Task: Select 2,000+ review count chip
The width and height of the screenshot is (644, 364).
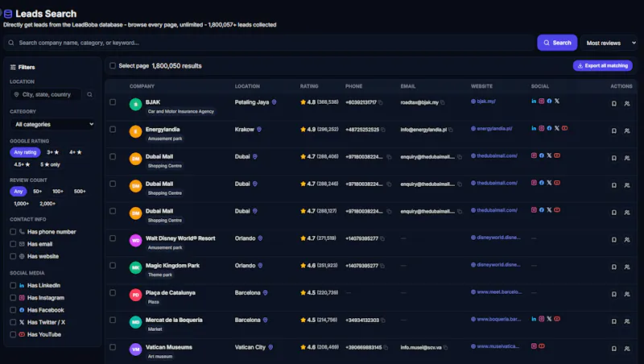Action: click(x=47, y=204)
